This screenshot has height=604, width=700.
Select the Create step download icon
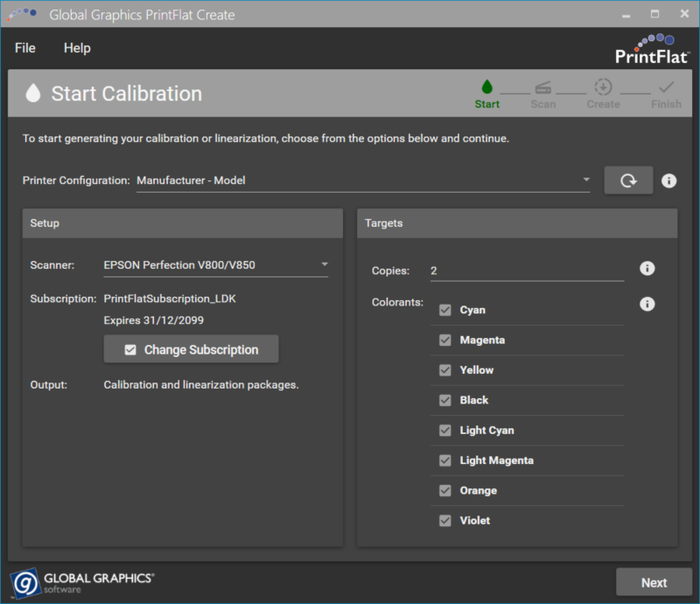(x=603, y=87)
